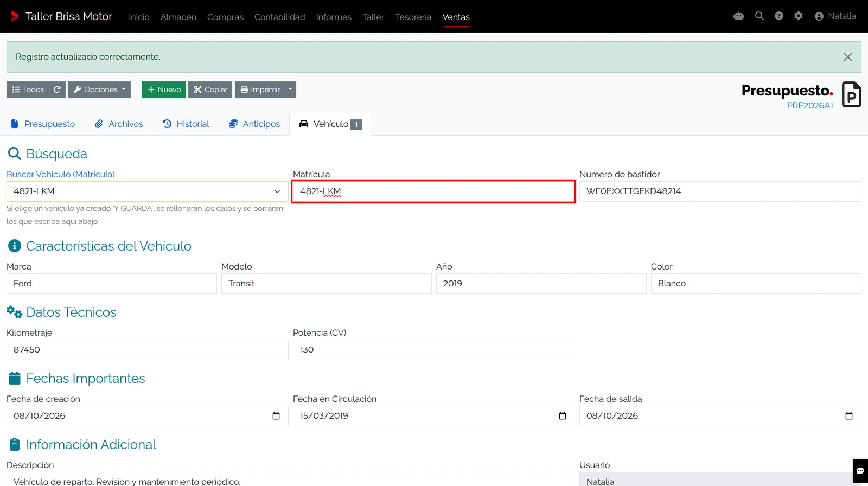Print the quote with Imprimir
The height and width of the screenshot is (486, 868).
[260, 89]
